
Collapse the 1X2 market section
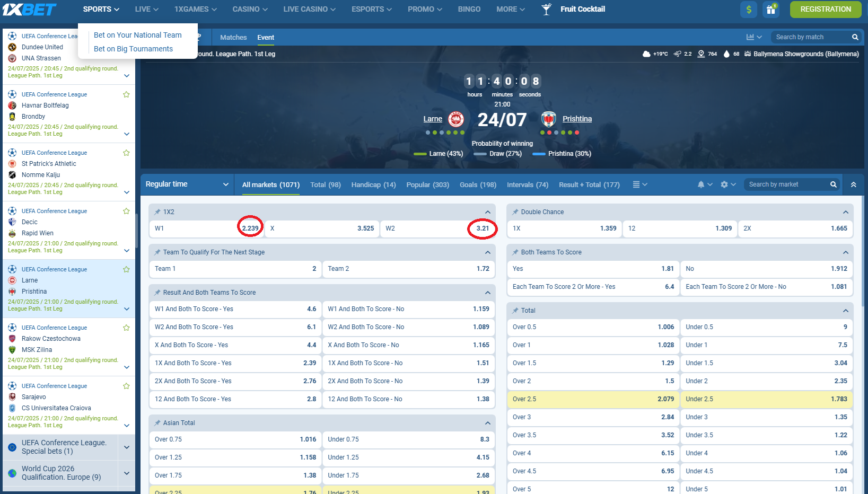488,212
